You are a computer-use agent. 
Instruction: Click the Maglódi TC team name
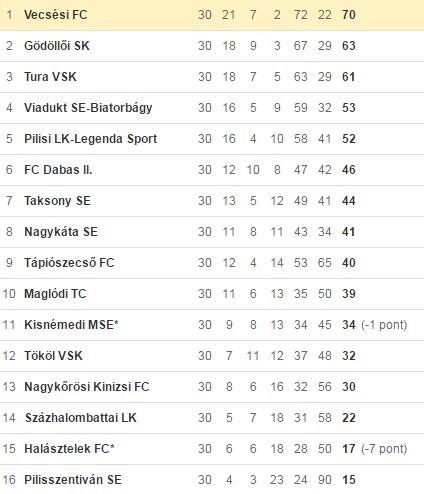tap(55, 294)
